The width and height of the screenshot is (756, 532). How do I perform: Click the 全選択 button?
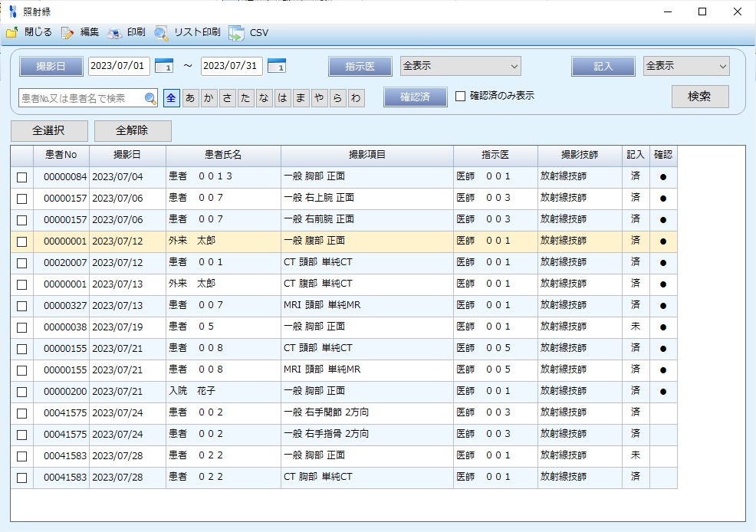pyautogui.click(x=49, y=131)
